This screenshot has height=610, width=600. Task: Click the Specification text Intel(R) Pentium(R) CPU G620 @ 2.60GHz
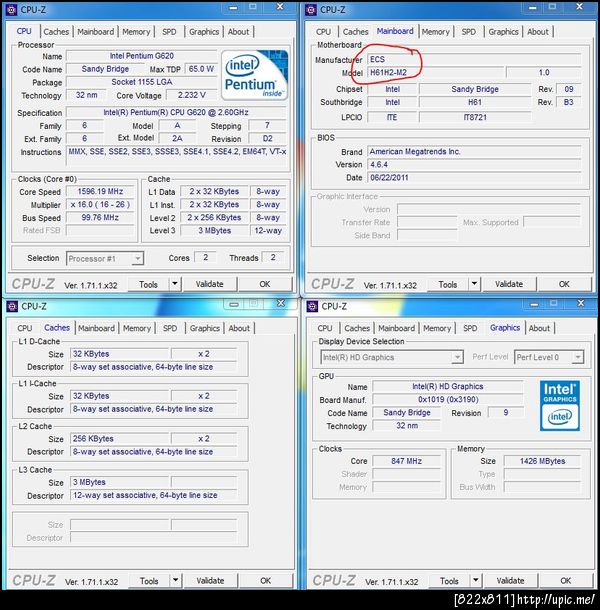[x=176, y=112]
